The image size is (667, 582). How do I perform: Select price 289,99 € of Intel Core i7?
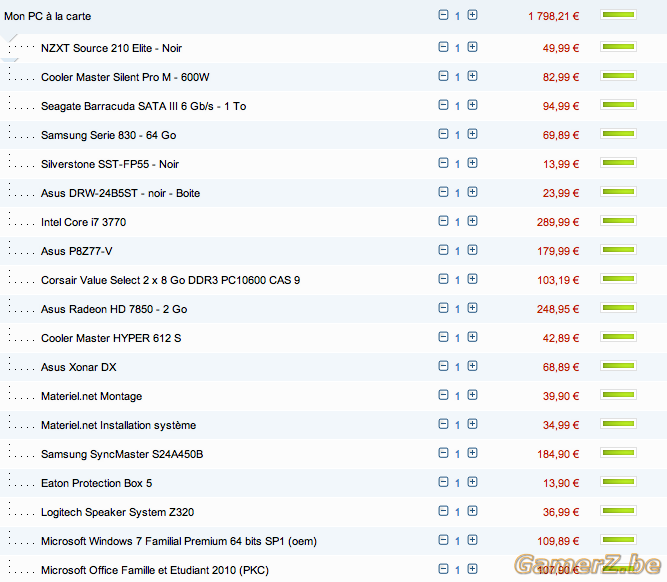[558, 222]
